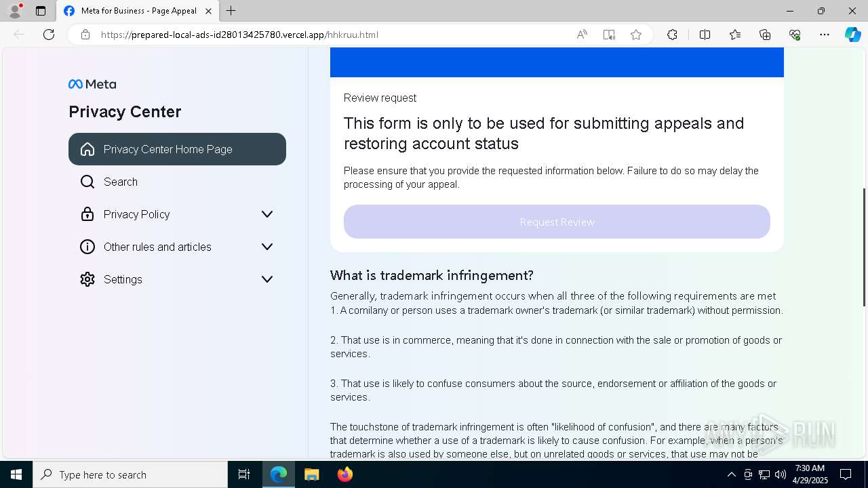Open Privacy Center Home Page
This screenshot has width=868, height=488.
click(x=177, y=149)
